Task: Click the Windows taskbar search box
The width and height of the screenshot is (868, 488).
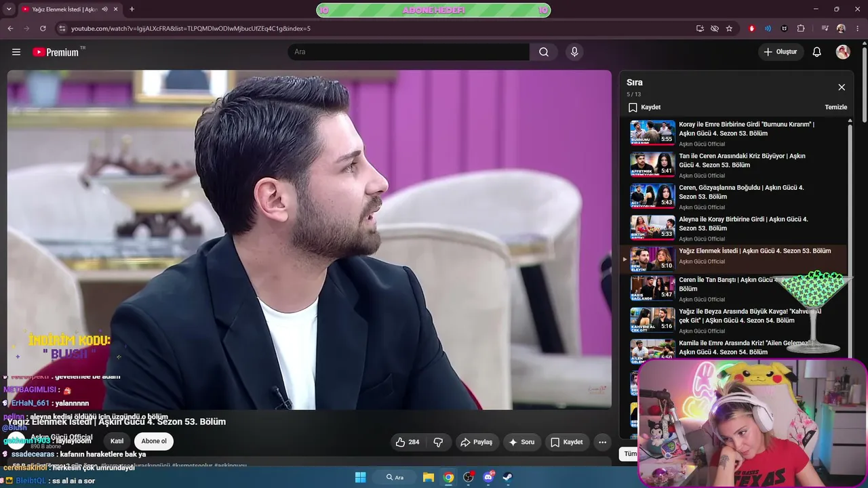Action: [395, 477]
